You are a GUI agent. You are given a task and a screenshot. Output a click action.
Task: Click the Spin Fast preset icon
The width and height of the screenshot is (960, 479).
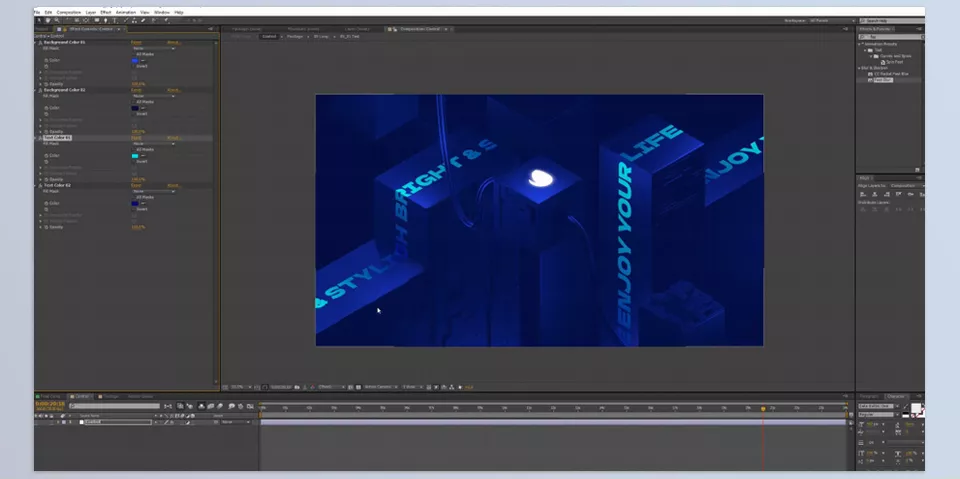point(883,62)
